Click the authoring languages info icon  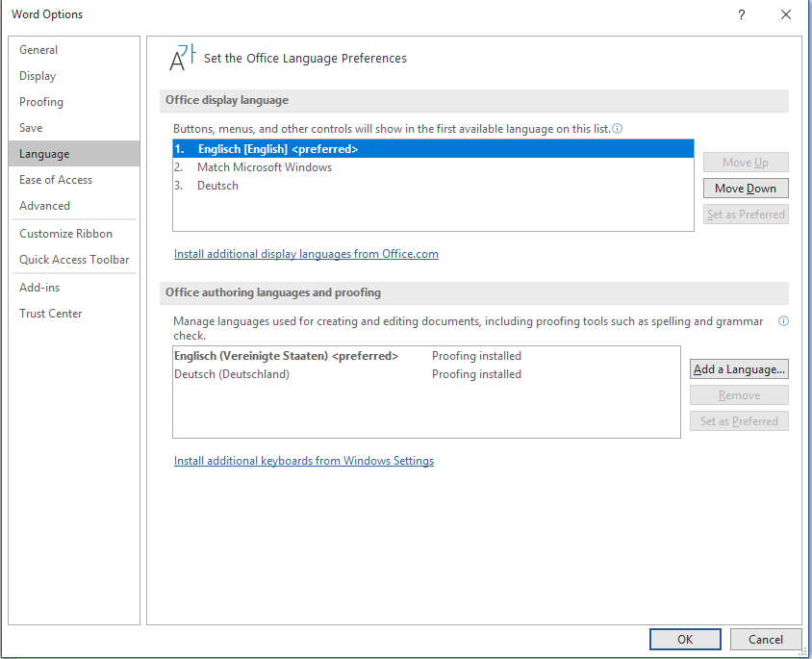(783, 321)
